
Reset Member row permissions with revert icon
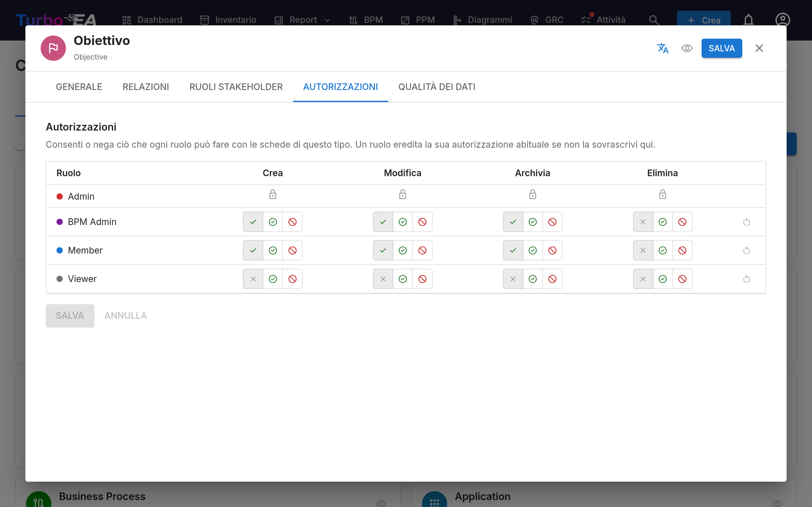[746, 250]
